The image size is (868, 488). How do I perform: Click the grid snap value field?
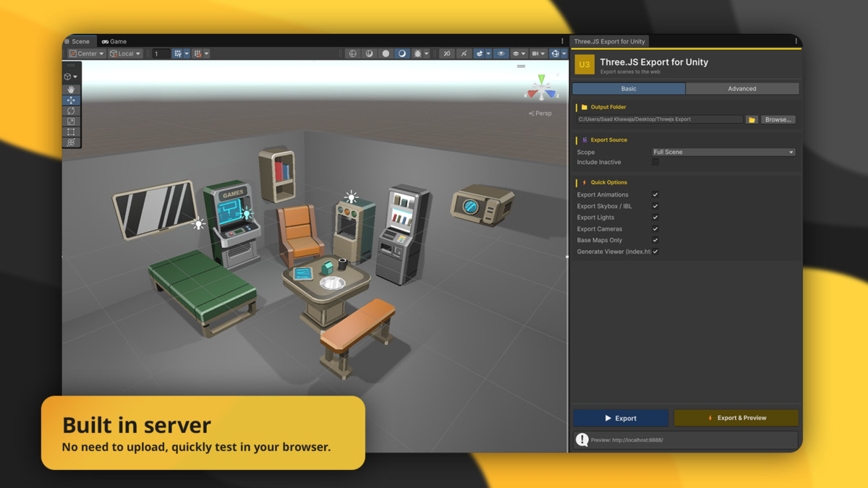point(161,53)
